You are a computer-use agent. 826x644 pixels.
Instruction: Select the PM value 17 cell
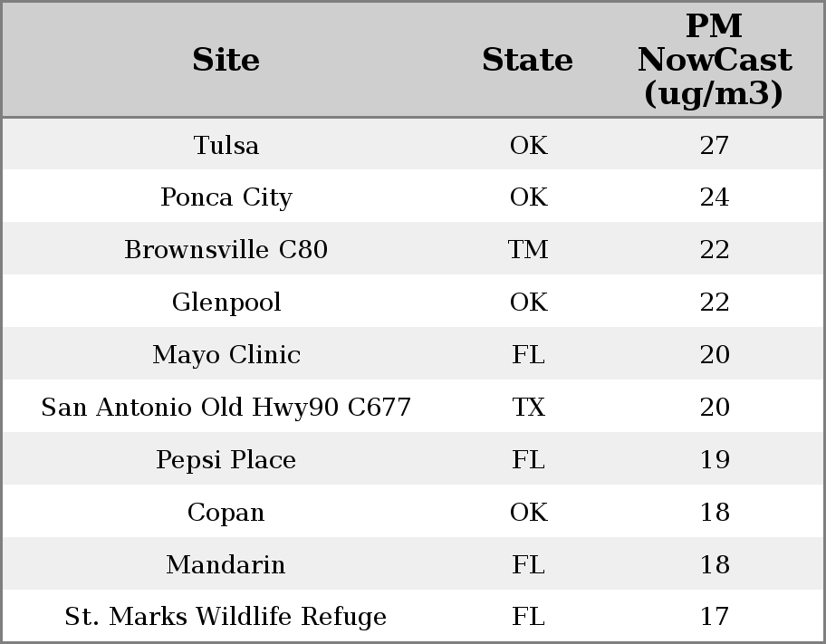[714, 617]
